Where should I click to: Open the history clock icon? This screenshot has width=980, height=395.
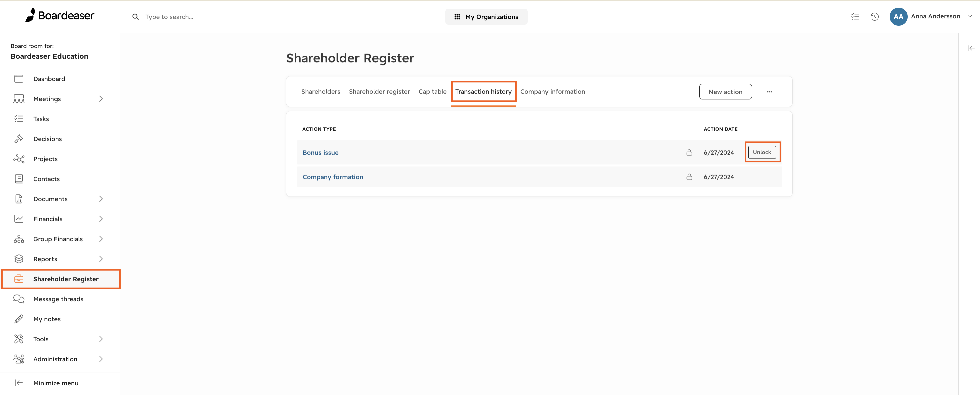[874, 16]
